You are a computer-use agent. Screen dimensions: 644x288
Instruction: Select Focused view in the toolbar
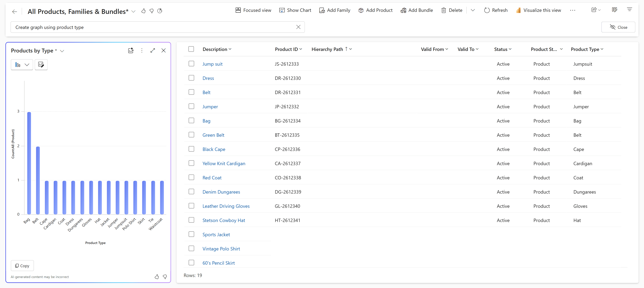click(253, 10)
